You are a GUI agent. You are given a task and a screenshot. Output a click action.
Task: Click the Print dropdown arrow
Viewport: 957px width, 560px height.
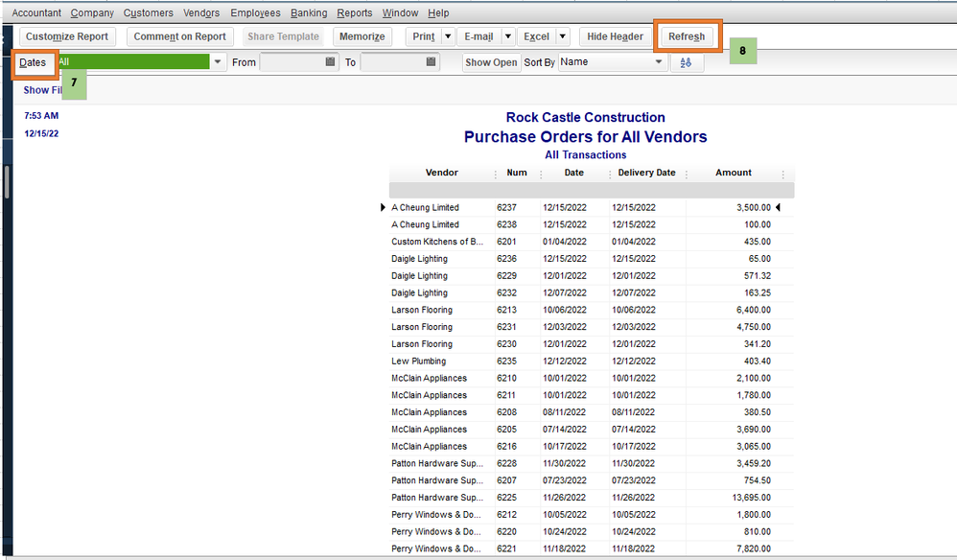(448, 36)
